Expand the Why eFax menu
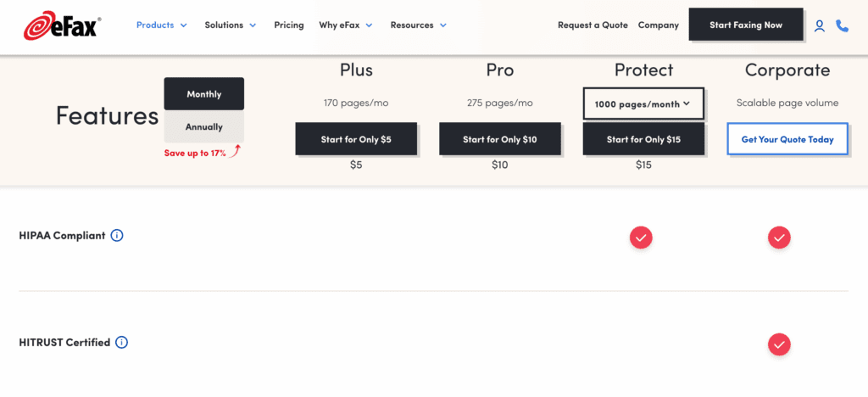Screen dimensions: 868x397 (345, 25)
